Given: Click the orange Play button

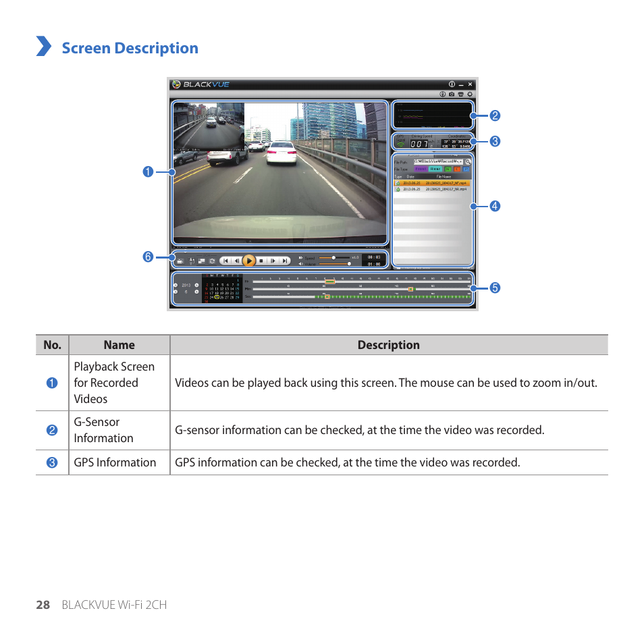Looking at the screenshot, I should (248, 261).
